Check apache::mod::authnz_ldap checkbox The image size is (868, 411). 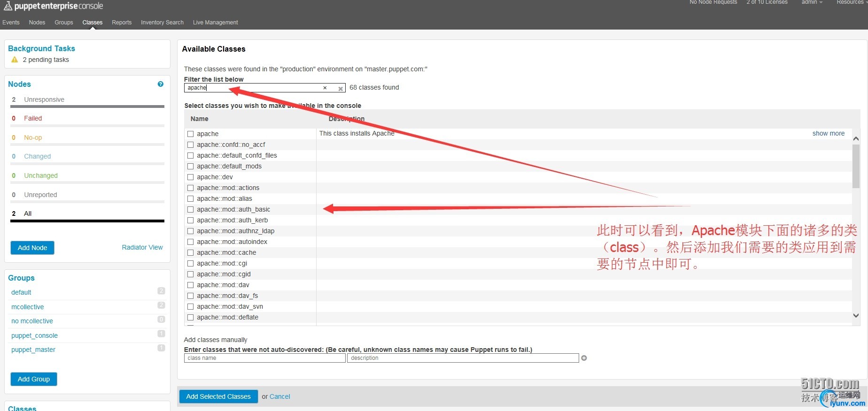pyautogui.click(x=191, y=231)
